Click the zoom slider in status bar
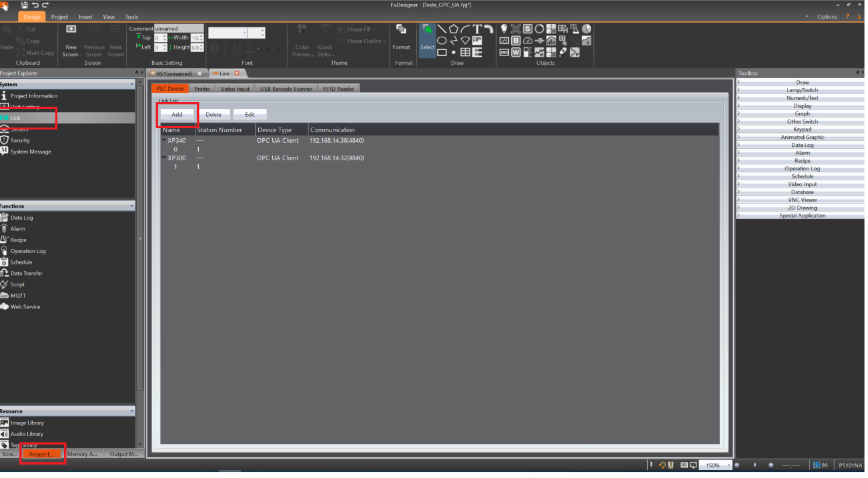 click(755, 465)
